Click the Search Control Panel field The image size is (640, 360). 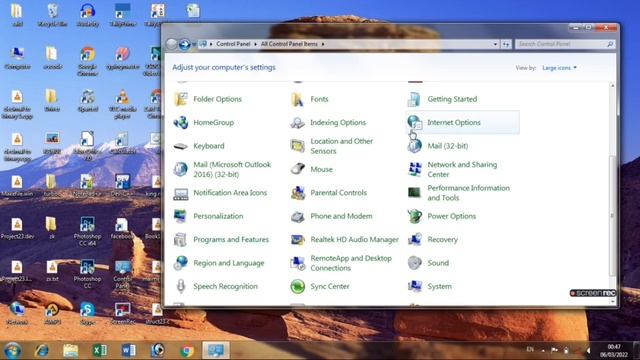point(564,44)
